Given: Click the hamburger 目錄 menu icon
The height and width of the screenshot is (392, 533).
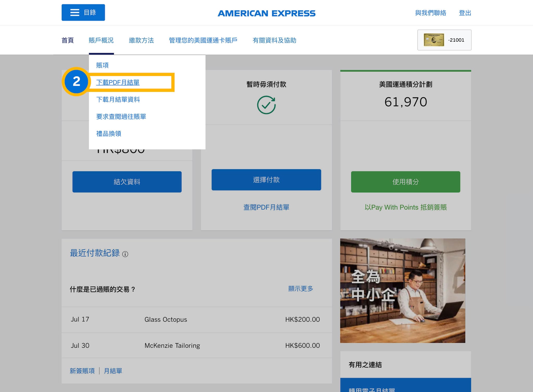Looking at the screenshot, I should [75, 12].
